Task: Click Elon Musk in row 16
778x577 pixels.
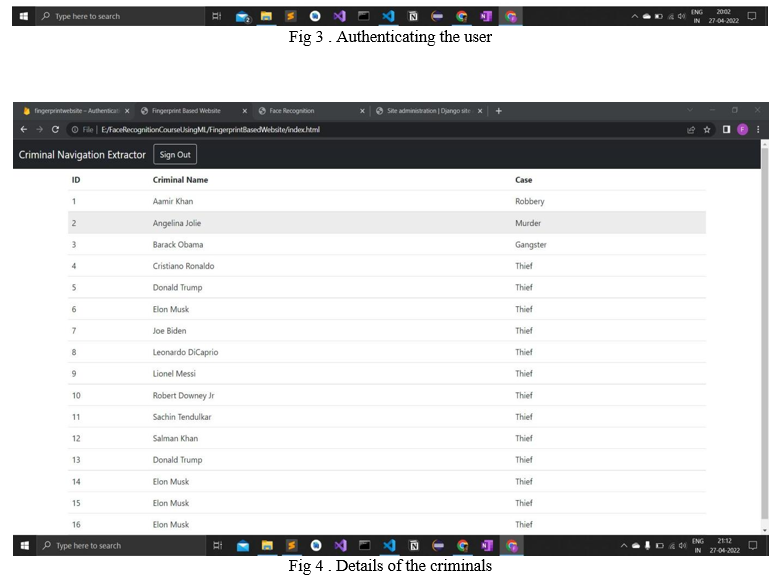Action: pos(171,524)
